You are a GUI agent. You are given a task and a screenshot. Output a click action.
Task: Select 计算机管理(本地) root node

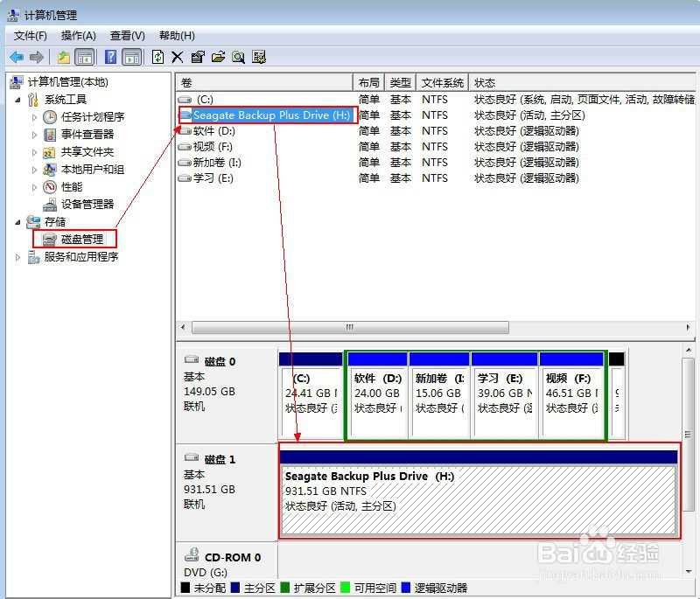coord(68,82)
